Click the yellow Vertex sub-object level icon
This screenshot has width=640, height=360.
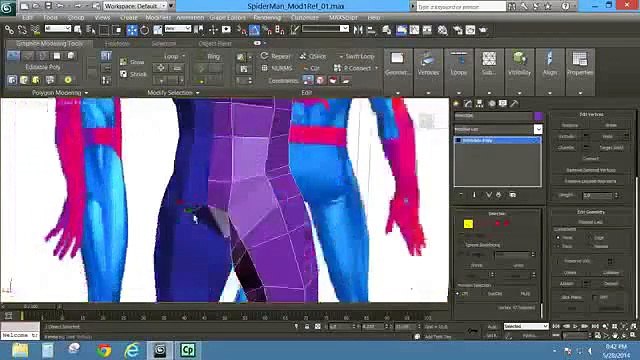[468, 224]
